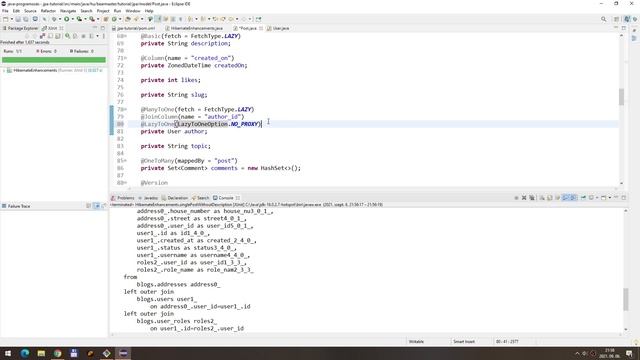640x360 pixels.
Task: Click the New file toolbar icon
Action: click(5, 19)
